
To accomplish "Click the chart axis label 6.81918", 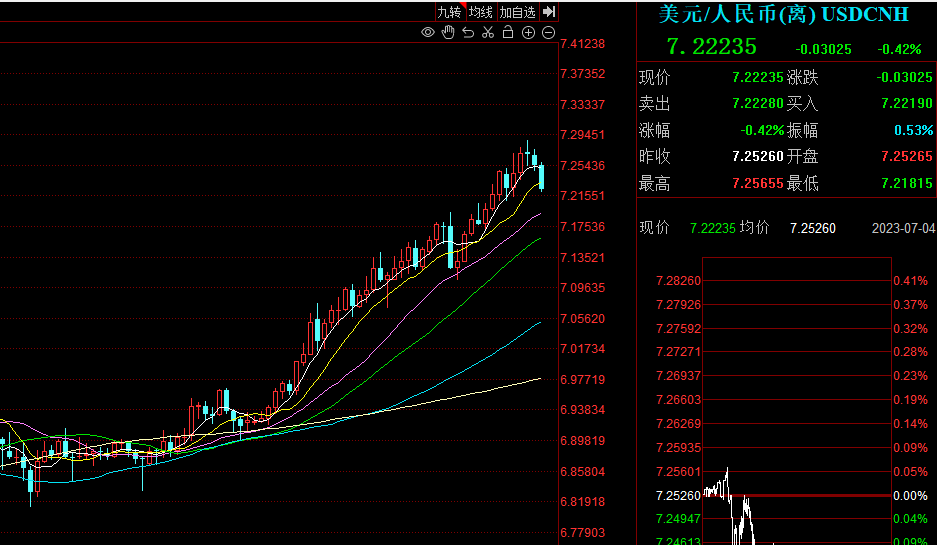I will (583, 502).
